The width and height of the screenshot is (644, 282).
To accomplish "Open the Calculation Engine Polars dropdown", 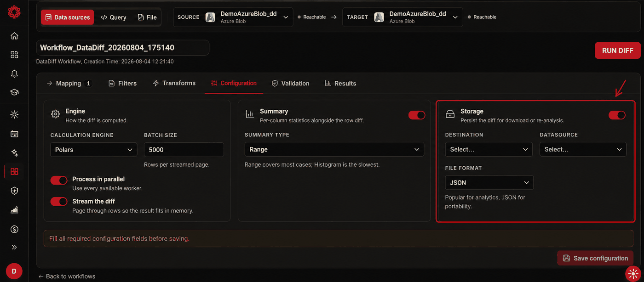I will click(x=93, y=150).
